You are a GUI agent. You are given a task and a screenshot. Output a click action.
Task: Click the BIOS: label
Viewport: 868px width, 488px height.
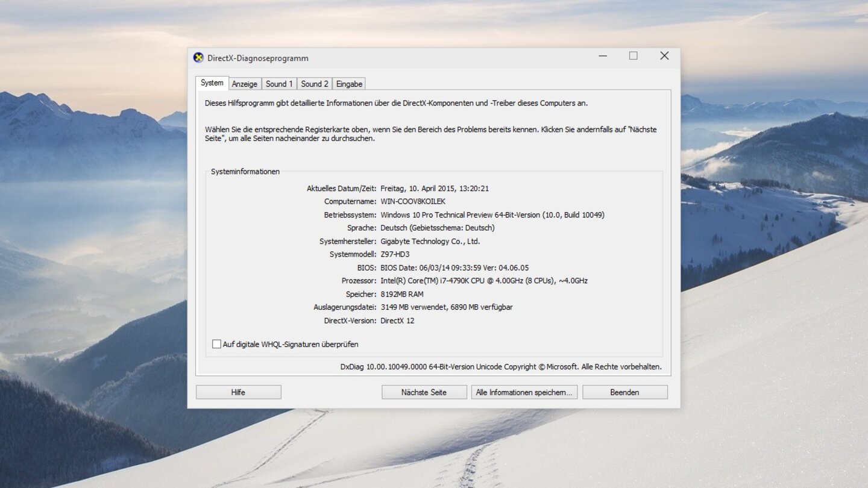click(x=367, y=268)
